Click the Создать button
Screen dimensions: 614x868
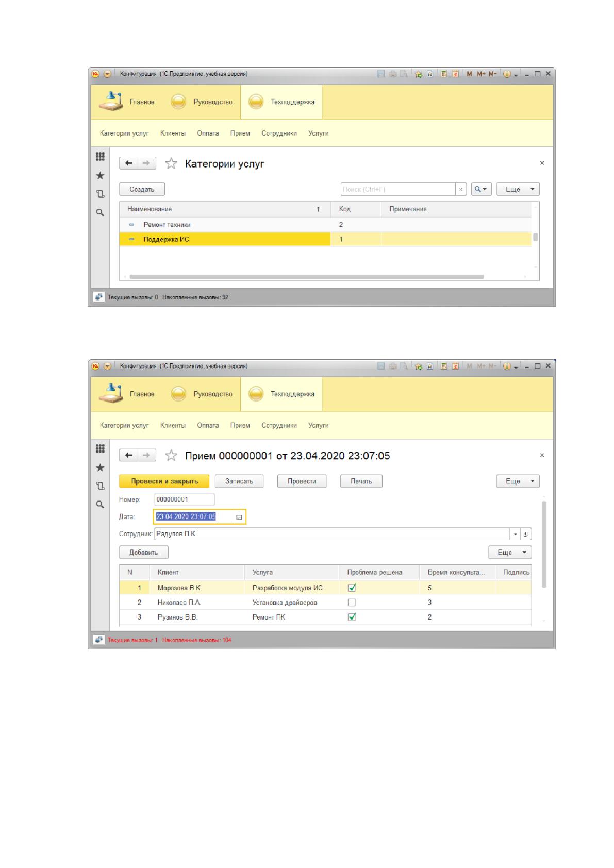142,189
